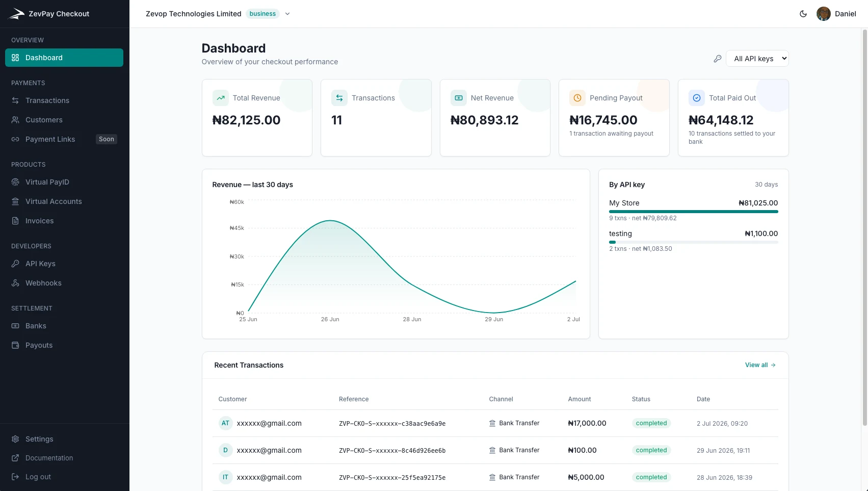Click the ZevPay Checkout brand title
The height and width of the screenshot is (491, 868).
[59, 14]
